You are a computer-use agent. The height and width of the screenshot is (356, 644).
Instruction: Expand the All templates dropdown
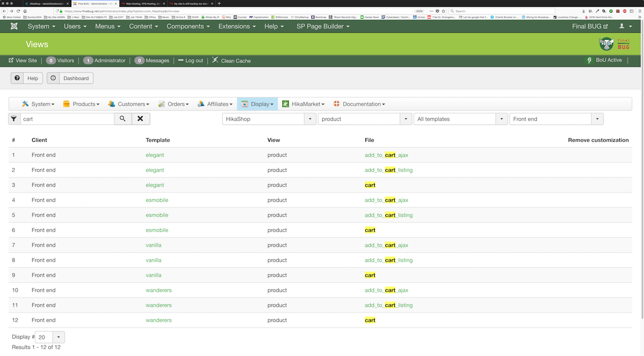click(x=461, y=119)
